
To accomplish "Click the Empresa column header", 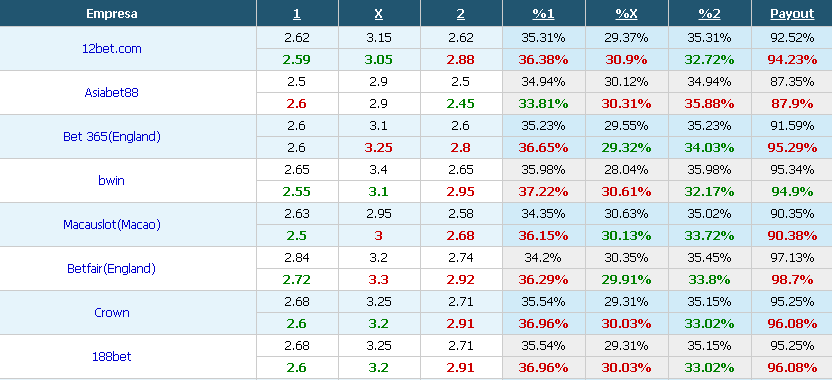I will click(x=111, y=14).
